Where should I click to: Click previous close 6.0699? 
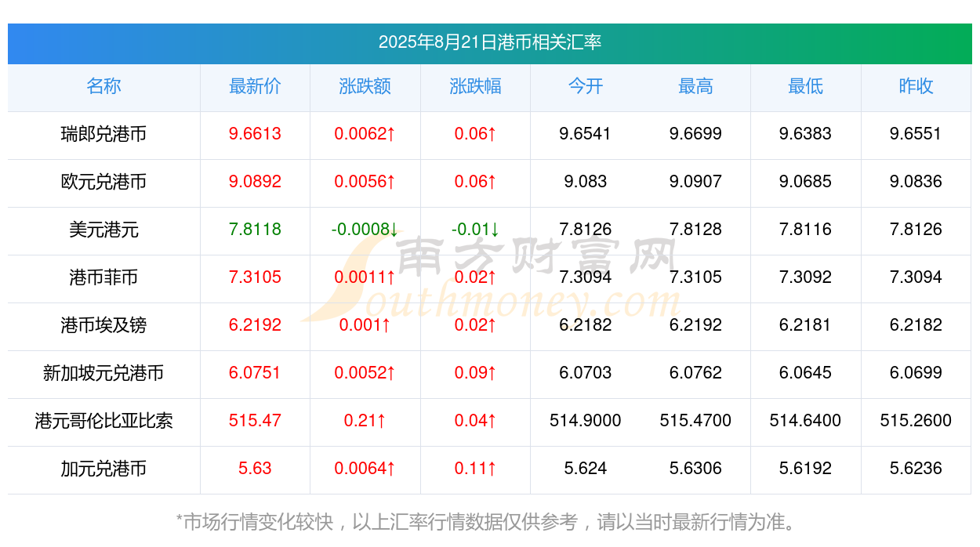(916, 373)
